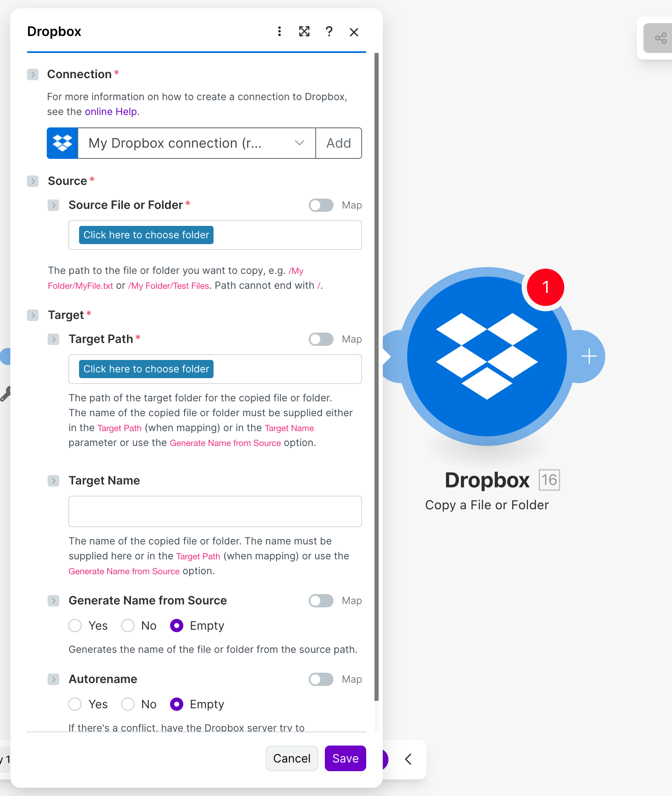The height and width of the screenshot is (796, 672).
Task: Close the Dropbox settings dialog
Action: click(x=354, y=32)
